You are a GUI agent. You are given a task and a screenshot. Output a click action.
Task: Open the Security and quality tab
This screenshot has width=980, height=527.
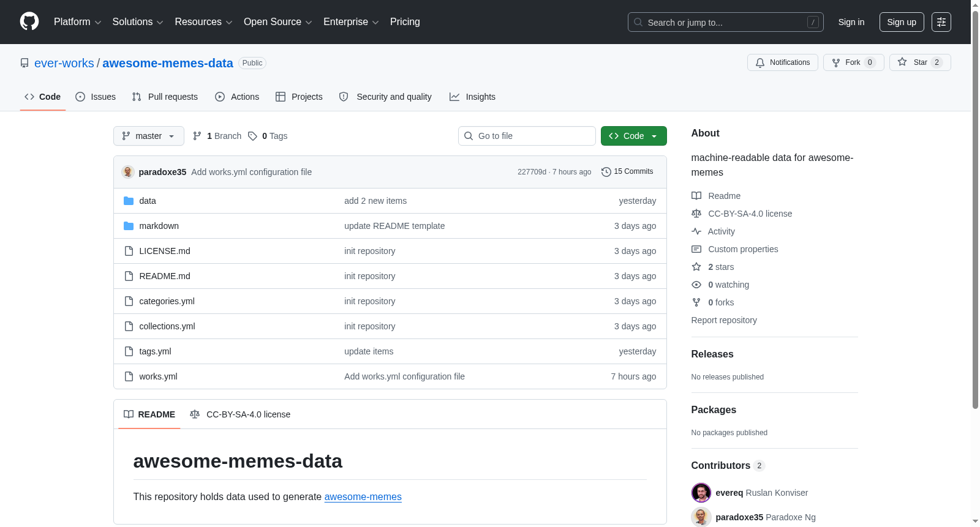(385, 97)
